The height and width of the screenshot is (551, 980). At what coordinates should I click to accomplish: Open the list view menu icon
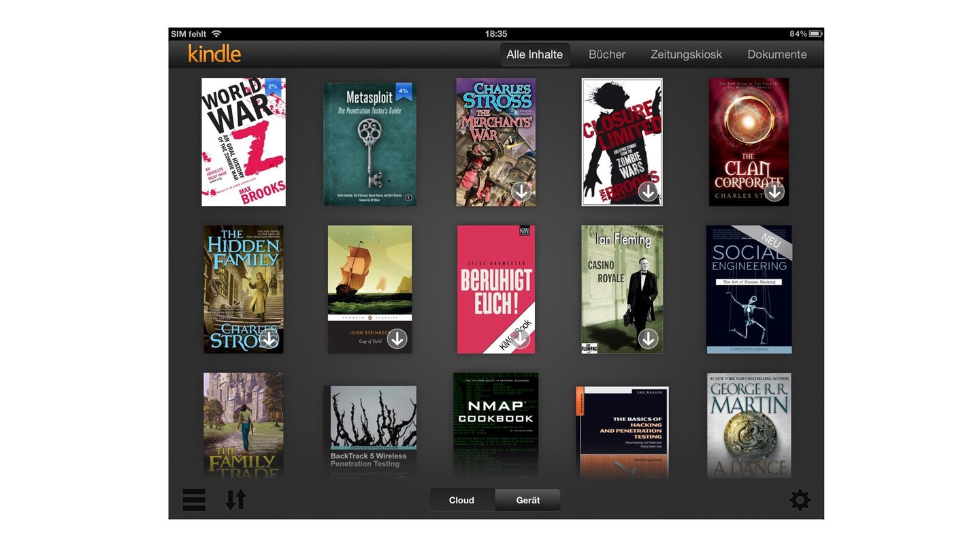pyautogui.click(x=194, y=500)
